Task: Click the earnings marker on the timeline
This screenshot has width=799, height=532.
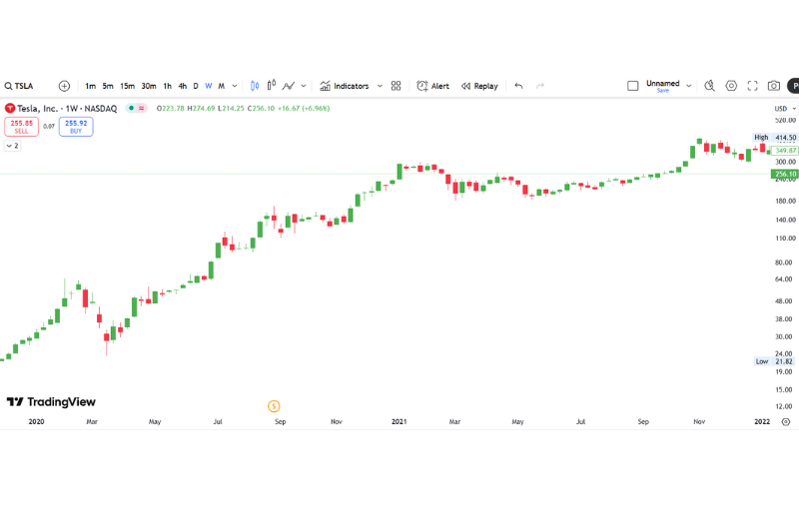Action: click(x=274, y=406)
